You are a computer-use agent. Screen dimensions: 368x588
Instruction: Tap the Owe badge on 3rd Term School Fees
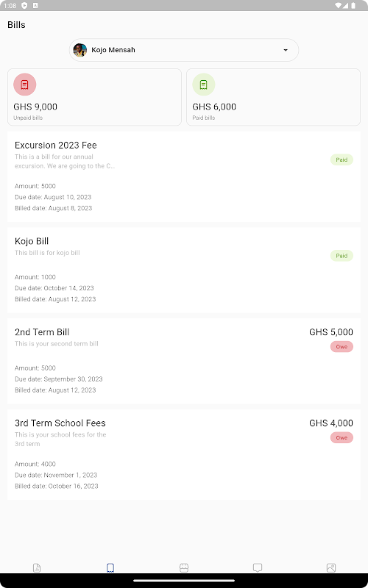pos(342,437)
